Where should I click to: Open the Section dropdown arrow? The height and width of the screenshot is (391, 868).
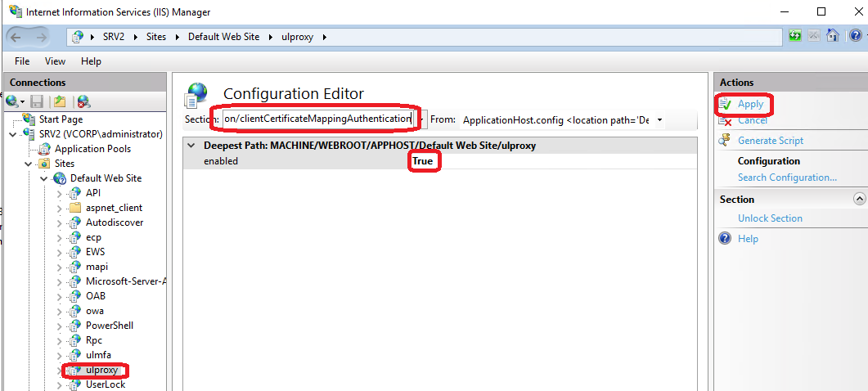pos(422,119)
